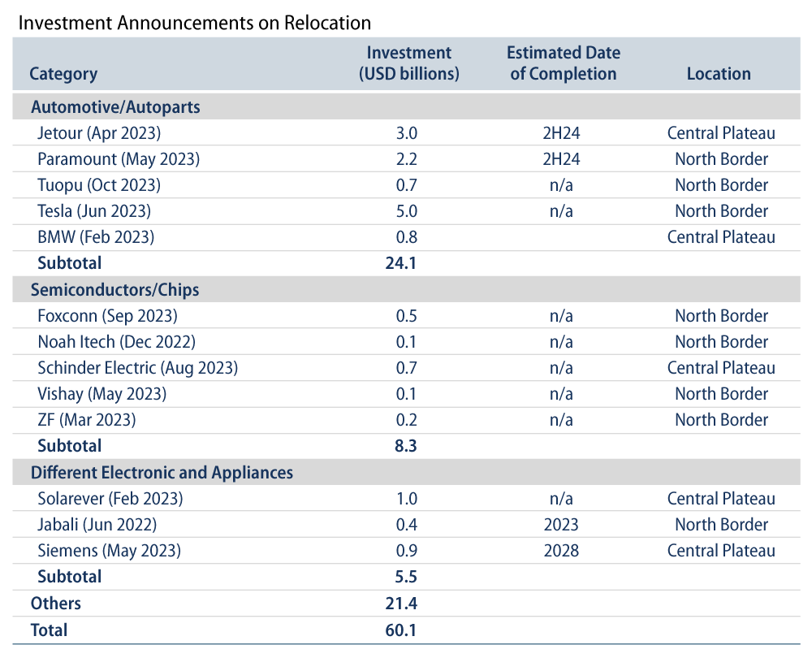This screenshot has width=812, height=658.
Task: Click the 'Total' row label
Action: point(50,630)
